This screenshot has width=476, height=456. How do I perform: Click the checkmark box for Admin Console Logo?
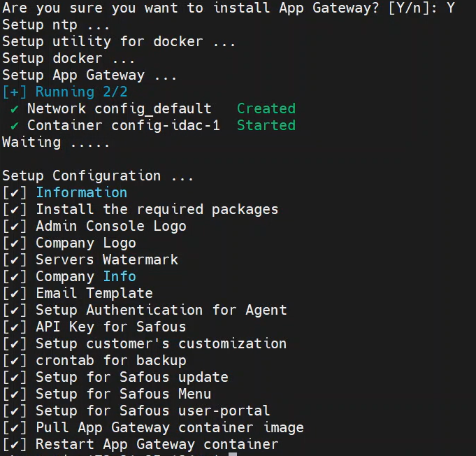[15, 227]
